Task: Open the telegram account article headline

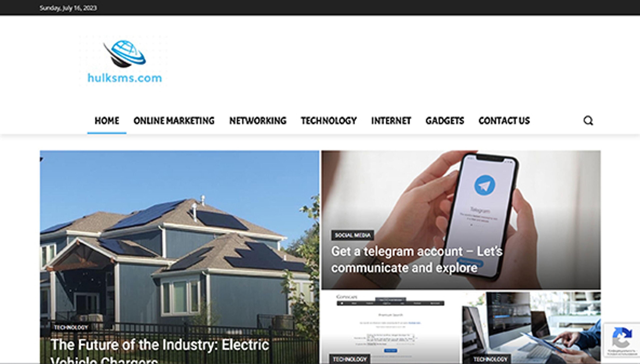Action: 417,259
